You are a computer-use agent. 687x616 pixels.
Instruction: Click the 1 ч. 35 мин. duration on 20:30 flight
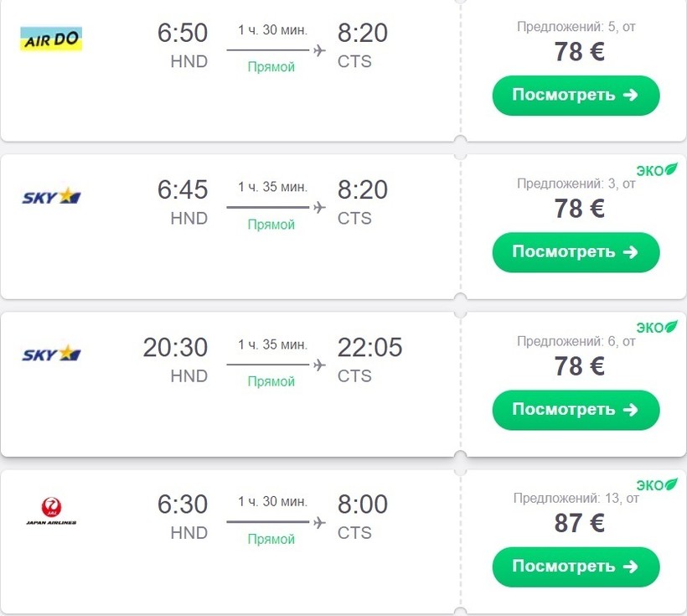pyautogui.click(x=272, y=344)
